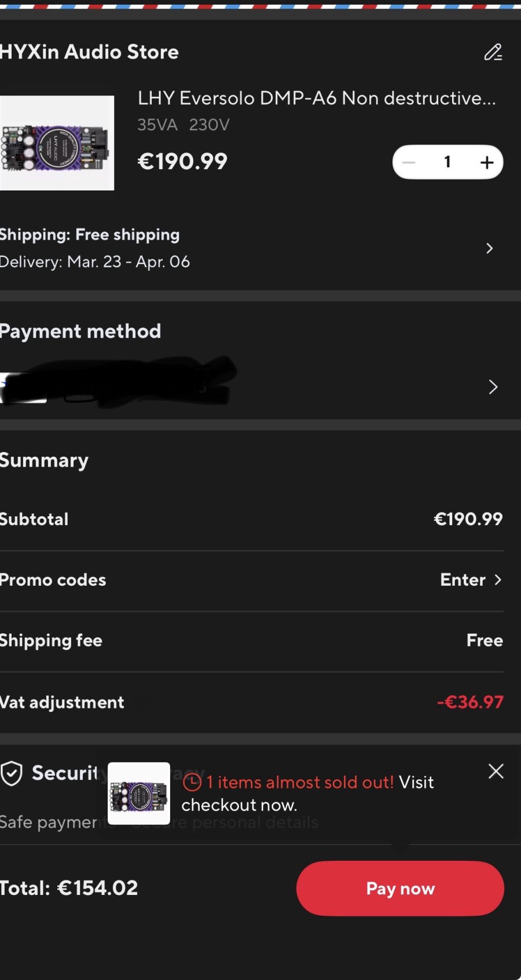The width and height of the screenshot is (521, 980).
Task: Dismiss the almost sold out popup
Action: point(496,771)
